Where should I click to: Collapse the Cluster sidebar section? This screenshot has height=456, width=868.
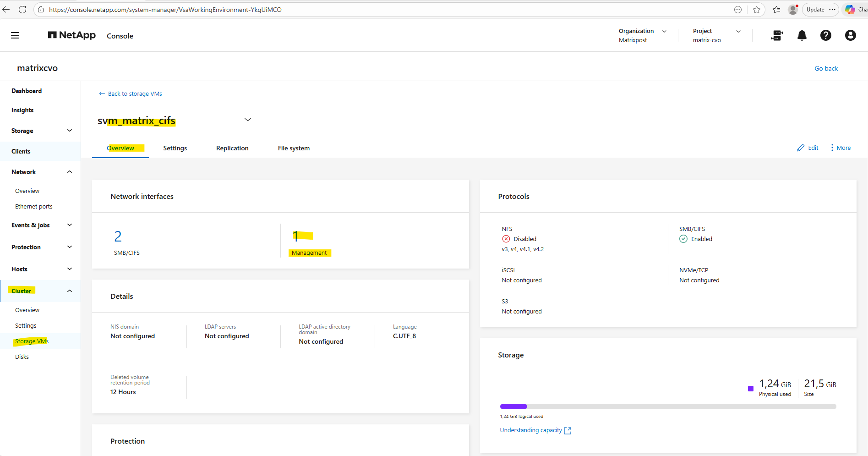[70, 291]
